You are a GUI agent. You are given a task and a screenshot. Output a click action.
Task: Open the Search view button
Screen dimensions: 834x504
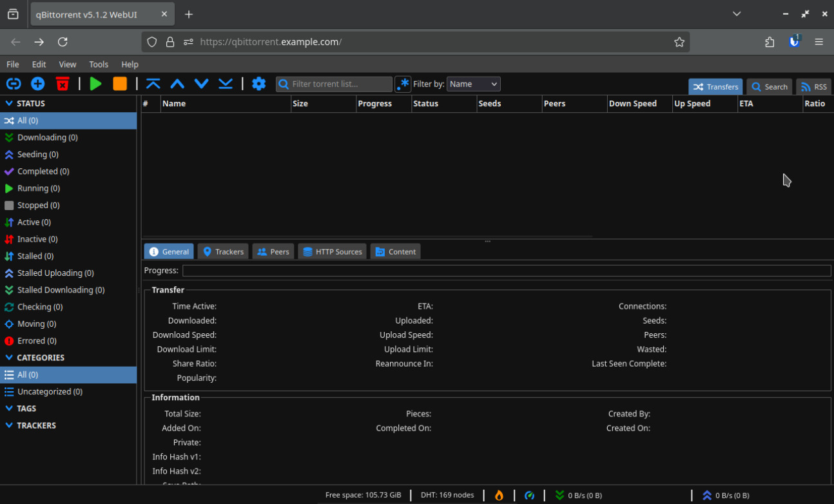[x=770, y=87]
